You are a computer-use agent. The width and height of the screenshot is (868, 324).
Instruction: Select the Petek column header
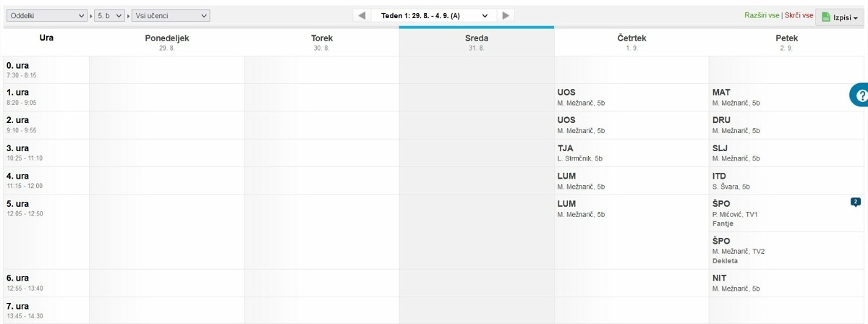point(786,42)
